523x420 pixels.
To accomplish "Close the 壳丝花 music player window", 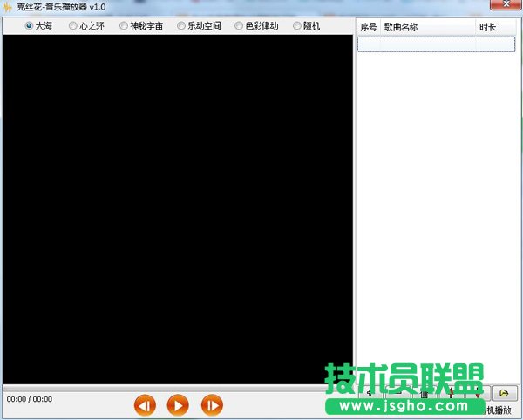I will pos(506,4).
